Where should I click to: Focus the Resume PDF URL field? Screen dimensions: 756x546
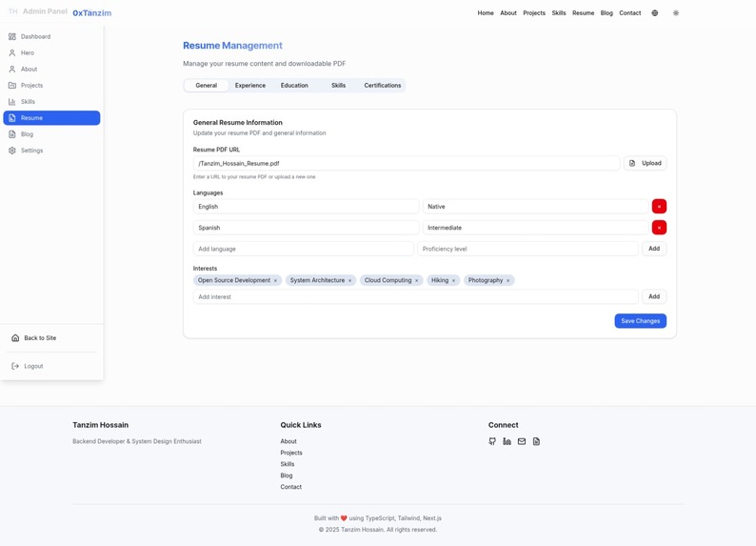coord(407,164)
